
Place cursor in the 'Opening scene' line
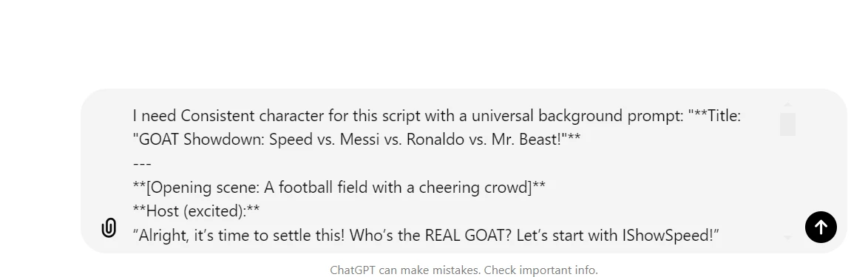[339, 188]
